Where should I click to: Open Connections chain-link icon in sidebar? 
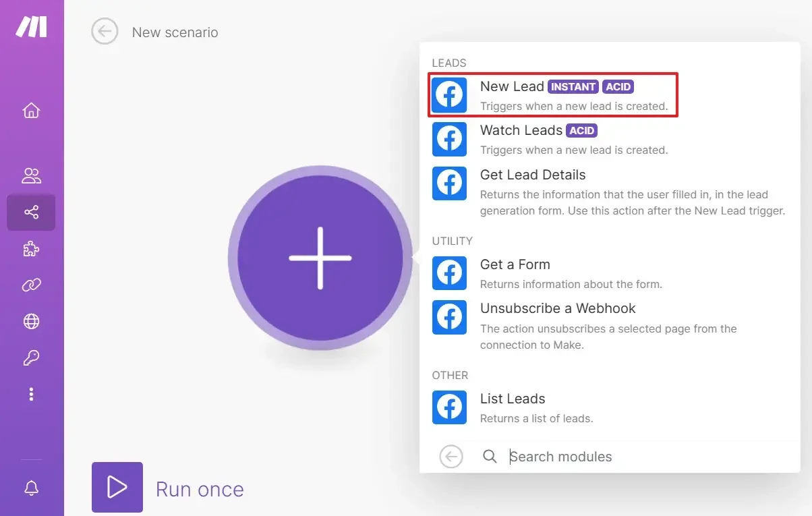coord(31,285)
